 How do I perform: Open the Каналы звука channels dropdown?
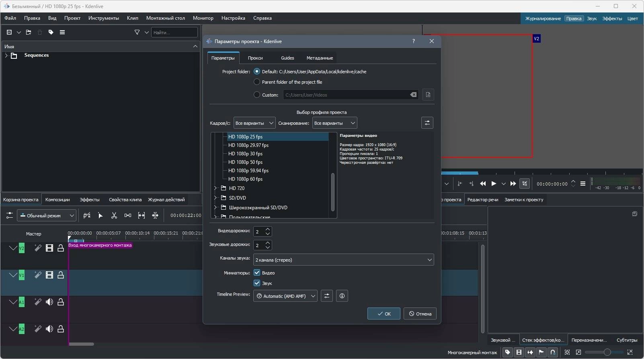coord(344,260)
